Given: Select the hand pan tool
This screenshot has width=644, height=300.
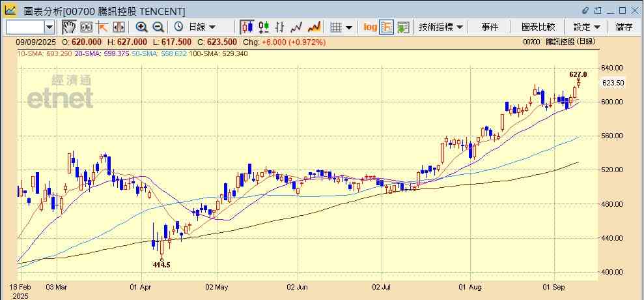Looking at the screenshot, I should (x=70, y=27).
